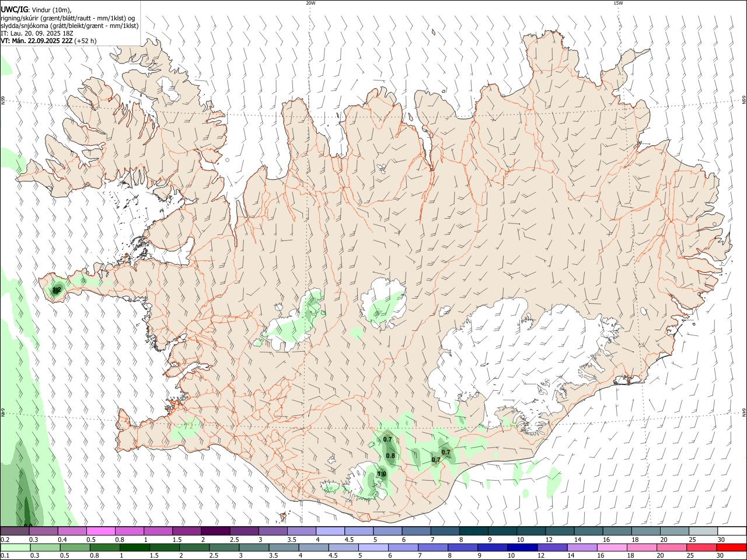The image size is (747, 560).
Task: Click the white Hofsjökull glacier in central Iceland
Action: 383,303
